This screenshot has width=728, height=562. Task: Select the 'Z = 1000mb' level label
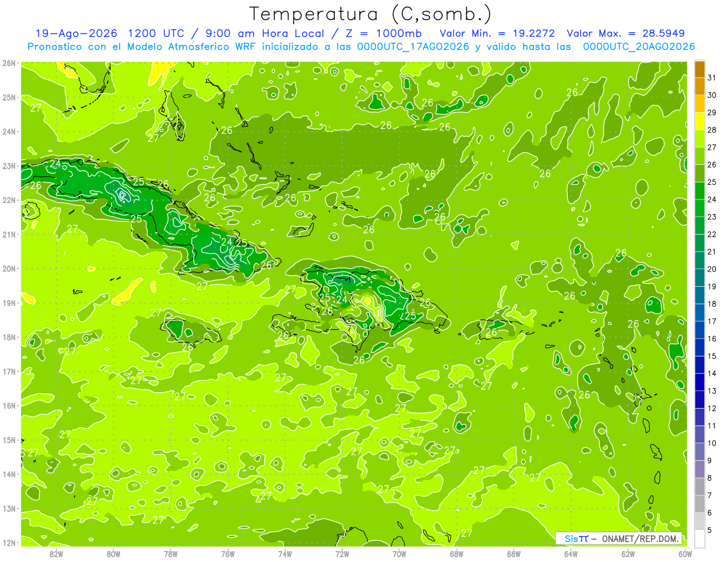point(383,33)
